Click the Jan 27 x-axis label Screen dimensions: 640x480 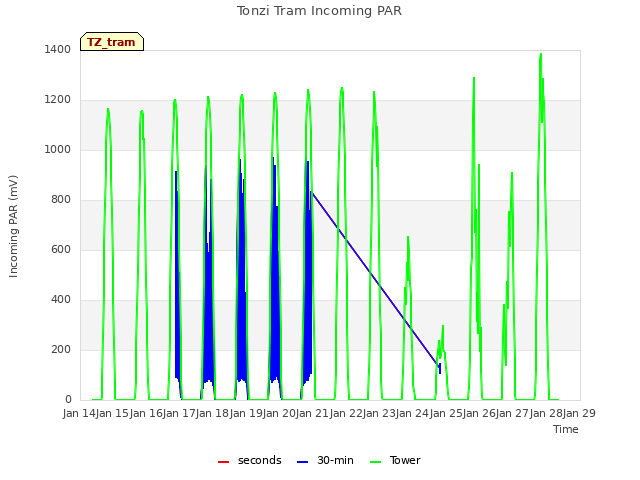pyautogui.click(x=512, y=413)
